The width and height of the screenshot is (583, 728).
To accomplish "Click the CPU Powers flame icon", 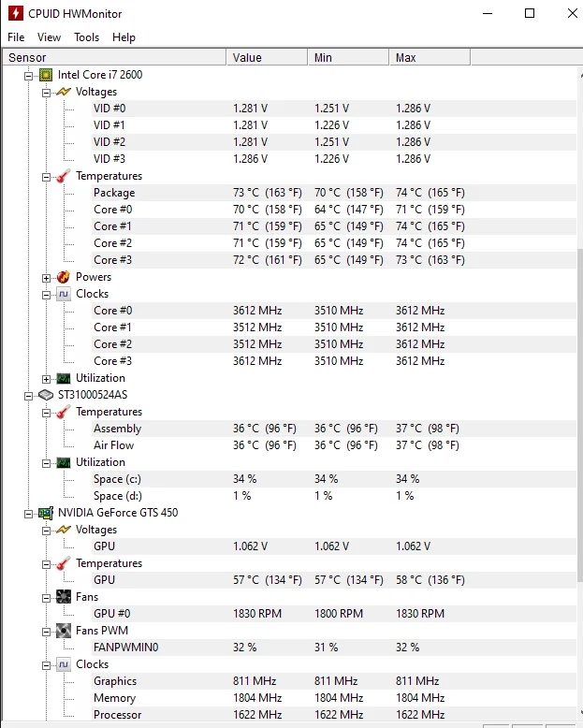I will 63,277.
